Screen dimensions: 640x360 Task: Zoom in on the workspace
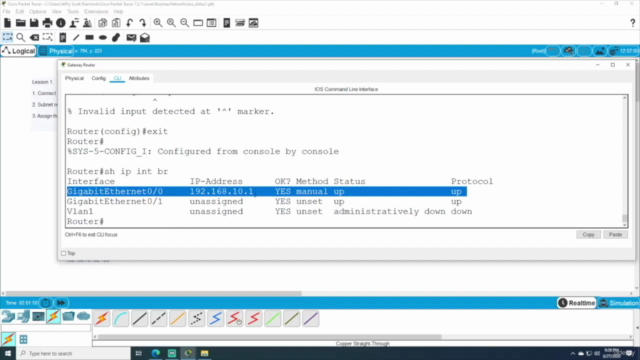158,23
